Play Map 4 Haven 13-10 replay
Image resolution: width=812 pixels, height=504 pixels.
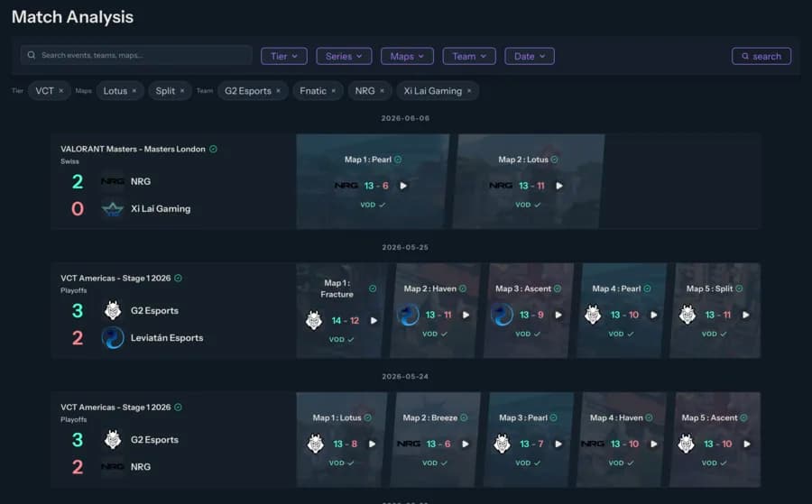point(654,444)
